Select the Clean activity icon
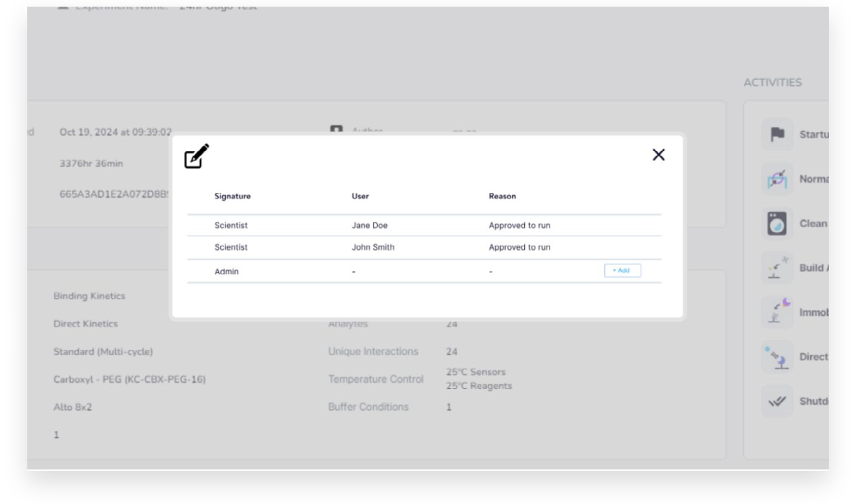The height and width of the screenshot is (504, 861). (777, 224)
